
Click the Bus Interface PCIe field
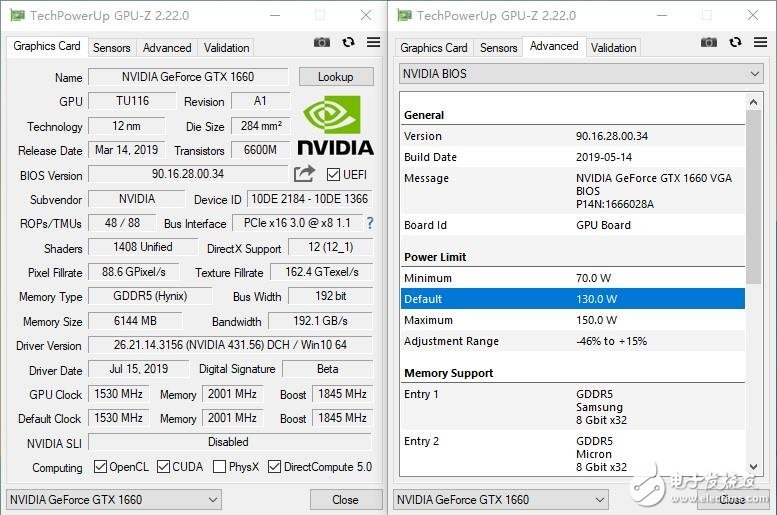[297, 223]
